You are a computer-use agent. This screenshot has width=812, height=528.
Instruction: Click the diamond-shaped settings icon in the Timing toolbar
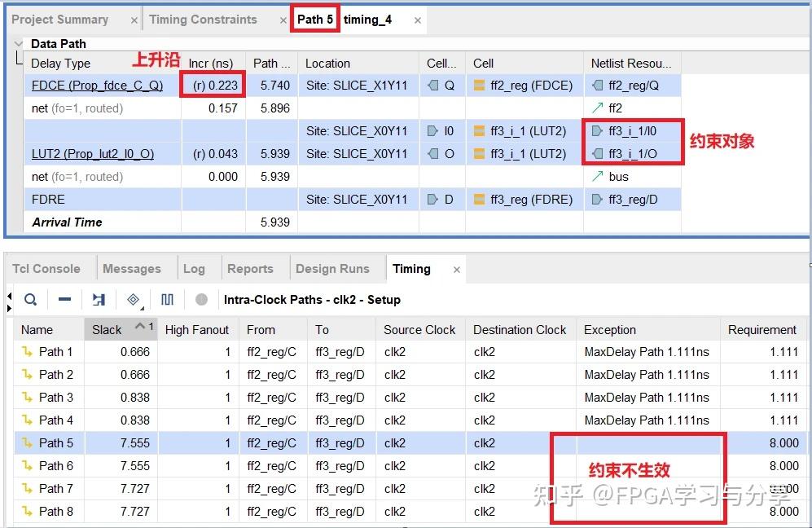tap(134, 299)
